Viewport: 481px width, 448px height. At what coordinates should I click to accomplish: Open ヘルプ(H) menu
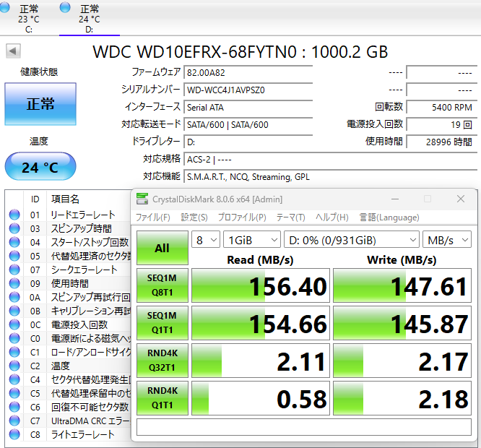(x=332, y=217)
